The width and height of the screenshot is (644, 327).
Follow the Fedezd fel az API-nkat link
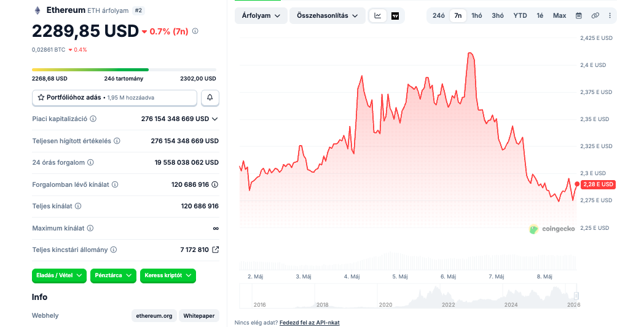click(x=310, y=323)
